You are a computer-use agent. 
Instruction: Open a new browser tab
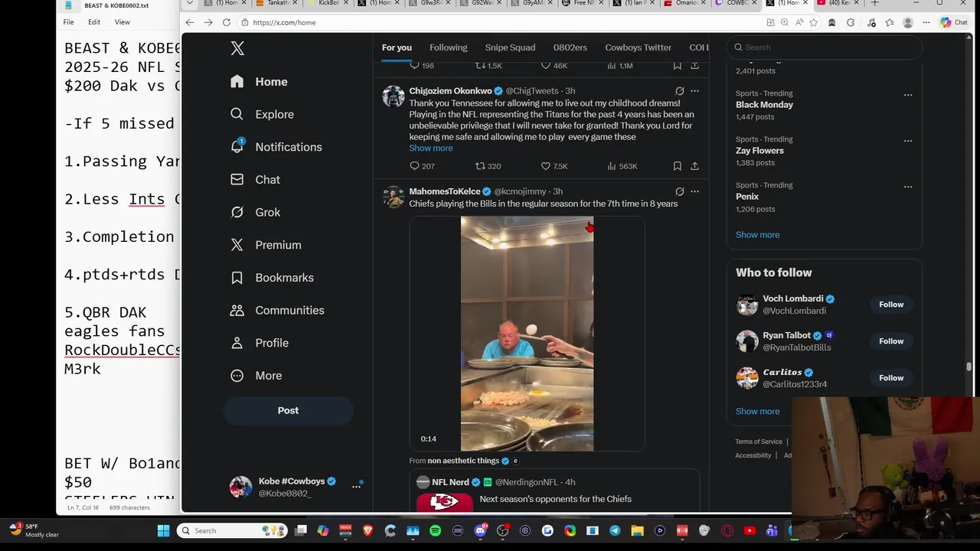[874, 3]
